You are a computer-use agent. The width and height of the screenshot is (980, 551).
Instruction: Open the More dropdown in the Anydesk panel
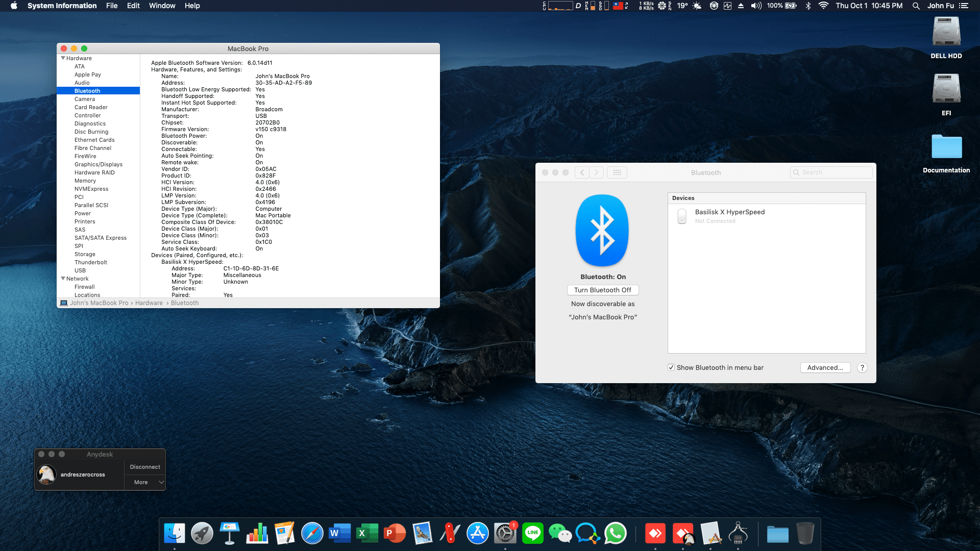pos(144,482)
